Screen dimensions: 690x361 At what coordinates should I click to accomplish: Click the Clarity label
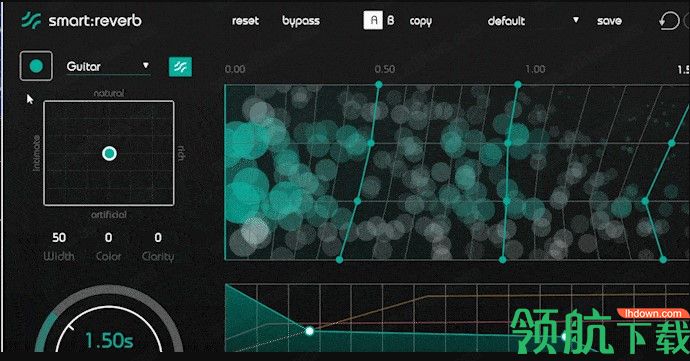tap(158, 256)
